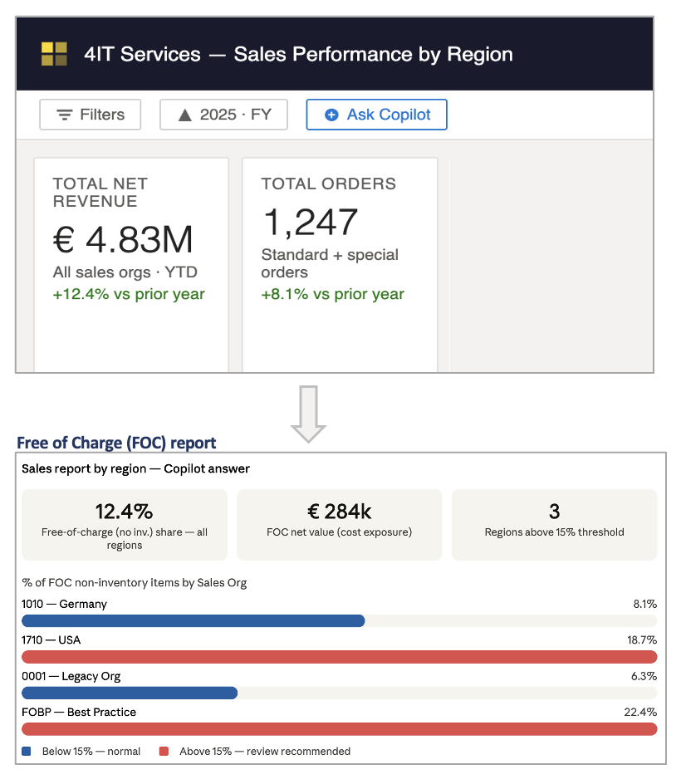Open the 2025 · FY period selector

[x=223, y=115]
